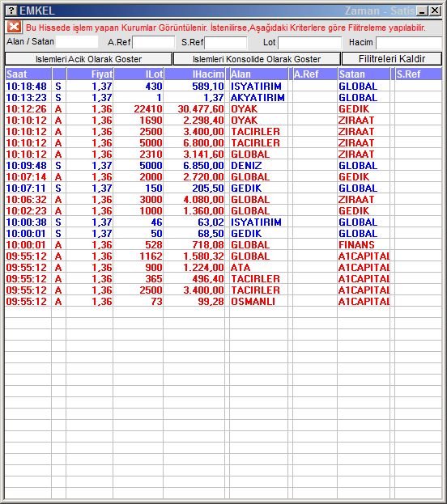
Task: Click volume value 496,40
Action: pos(208,279)
